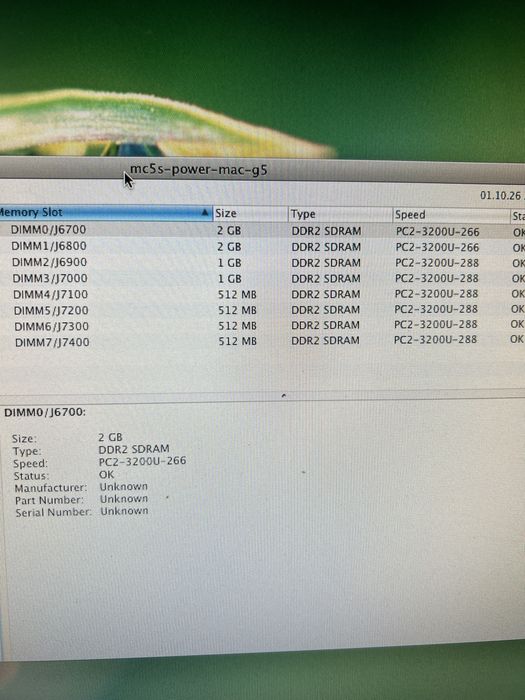The height and width of the screenshot is (700, 525).
Task: Select the DIMM5/J7200 row
Action: (x=262, y=310)
